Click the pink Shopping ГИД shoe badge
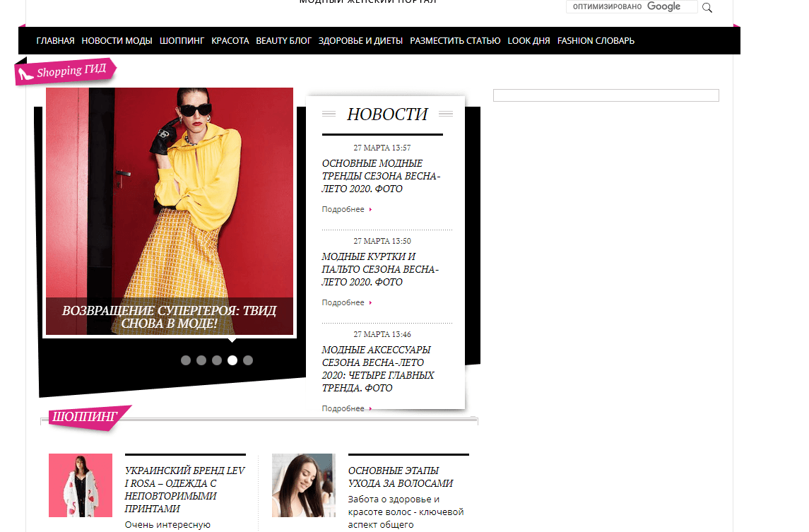This screenshot has width=809, height=532. (x=66, y=71)
